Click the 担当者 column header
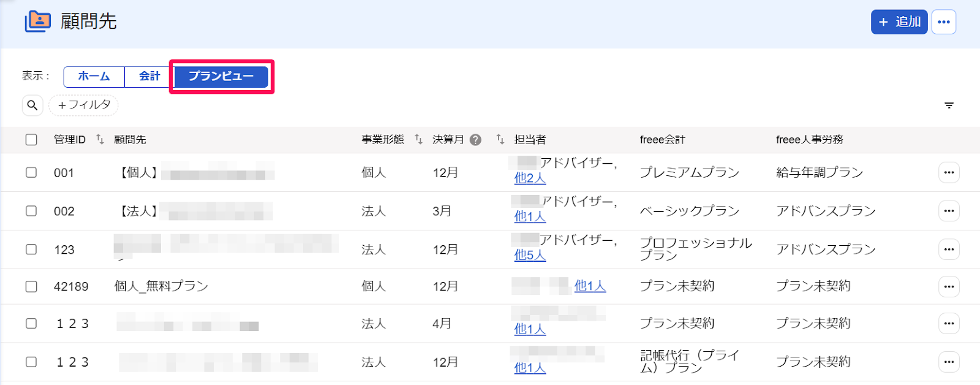 (530, 140)
